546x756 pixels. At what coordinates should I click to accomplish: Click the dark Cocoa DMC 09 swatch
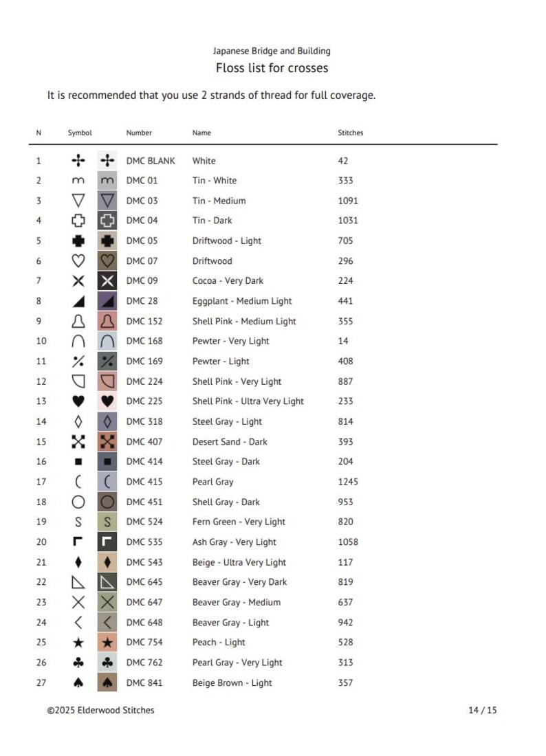(107, 280)
